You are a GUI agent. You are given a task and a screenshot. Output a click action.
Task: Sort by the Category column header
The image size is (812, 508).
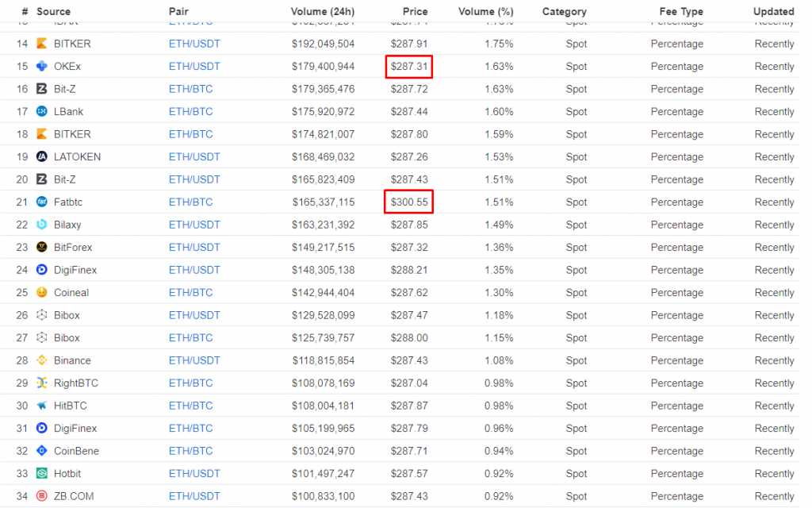(x=565, y=11)
